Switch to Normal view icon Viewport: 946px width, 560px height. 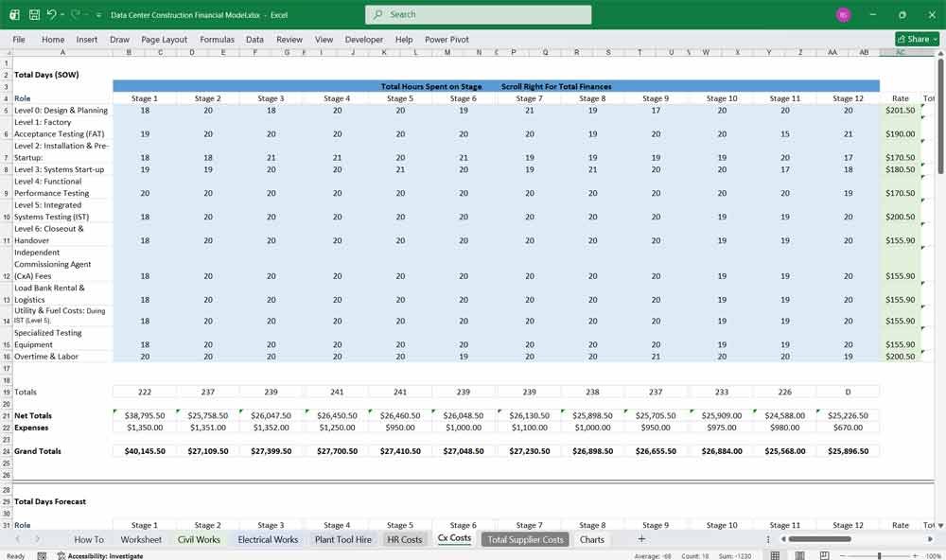[776, 555]
